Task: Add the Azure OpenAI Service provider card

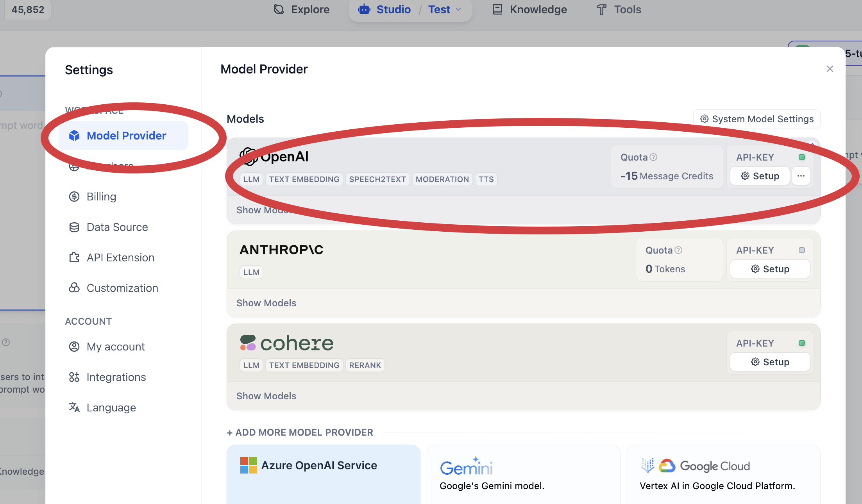Action: [323, 474]
